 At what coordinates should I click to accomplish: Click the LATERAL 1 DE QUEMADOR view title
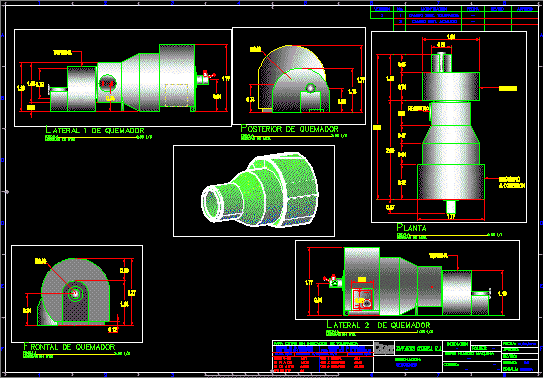point(95,130)
